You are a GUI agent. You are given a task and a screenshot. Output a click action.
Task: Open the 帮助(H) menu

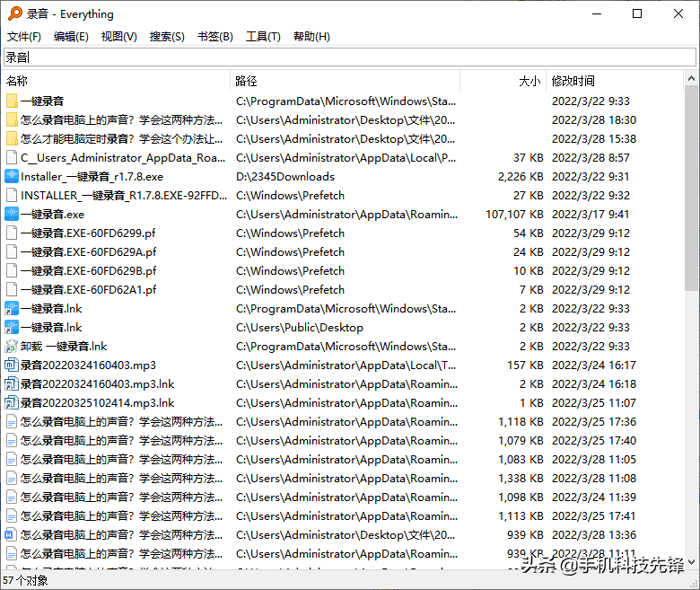click(x=311, y=37)
